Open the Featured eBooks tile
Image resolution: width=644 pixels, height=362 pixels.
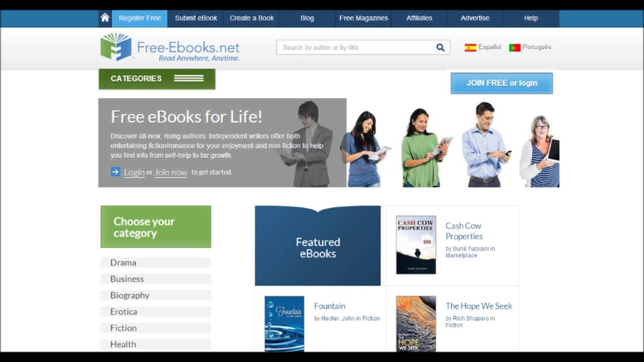(x=317, y=246)
